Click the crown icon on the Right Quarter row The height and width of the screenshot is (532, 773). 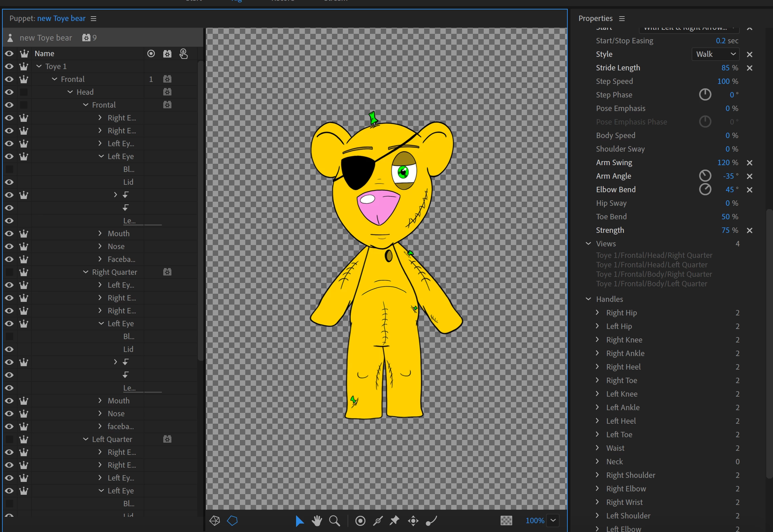coord(24,272)
